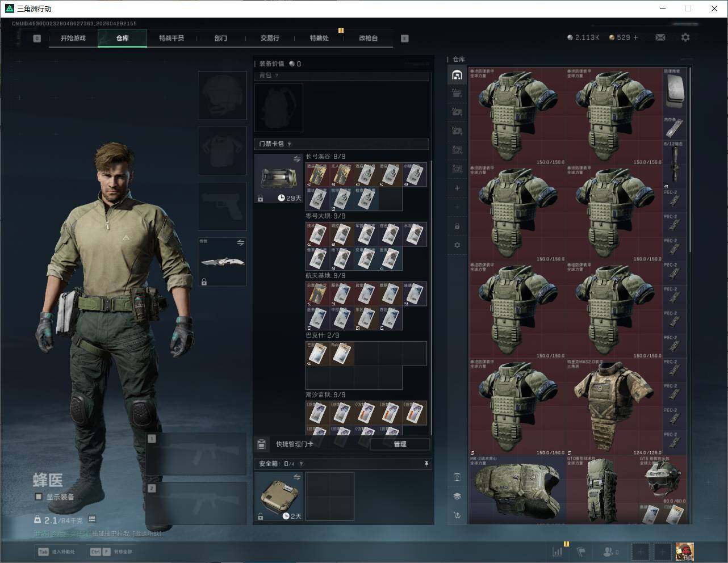Pin the 安全箱 panel

pos(426,464)
